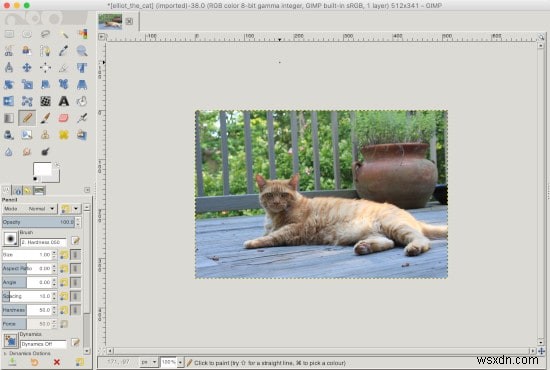This screenshot has width=550, height=370.
Task: Open the paint Mode Normal dropdown
Action: (29, 209)
